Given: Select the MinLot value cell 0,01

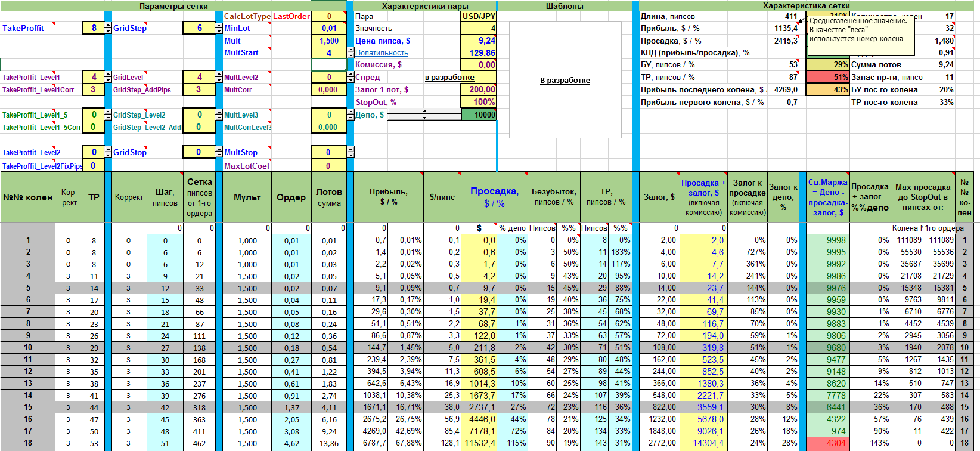Looking at the screenshot, I should pyautogui.click(x=328, y=28).
